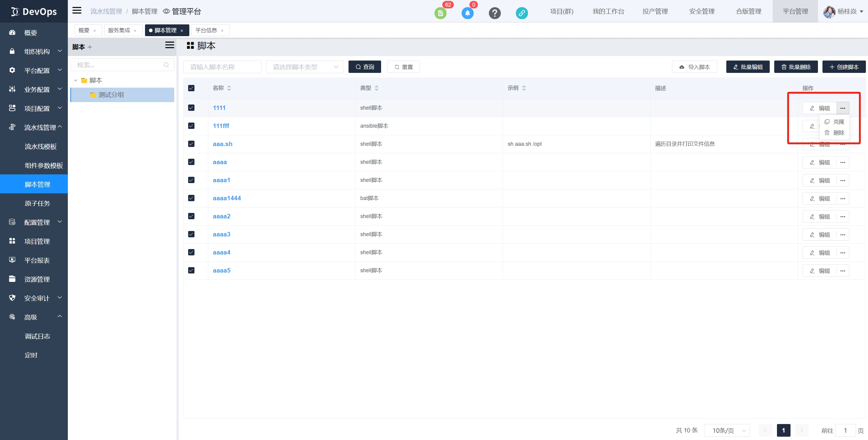The height and width of the screenshot is (440, 868).
Task: Click the plus icon next to 脚本 panel title
Action: pyautogui.click(x=90, y=47)
